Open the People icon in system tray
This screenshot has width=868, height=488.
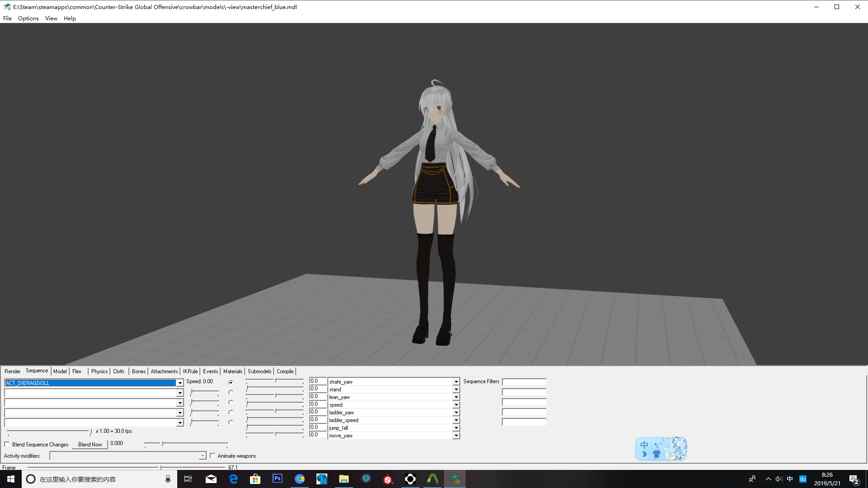coord(752,479)
